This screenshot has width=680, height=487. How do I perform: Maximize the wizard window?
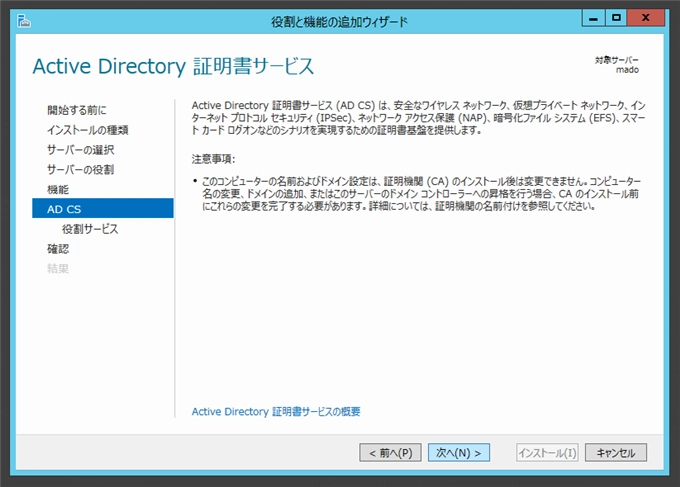coord(616,18)
